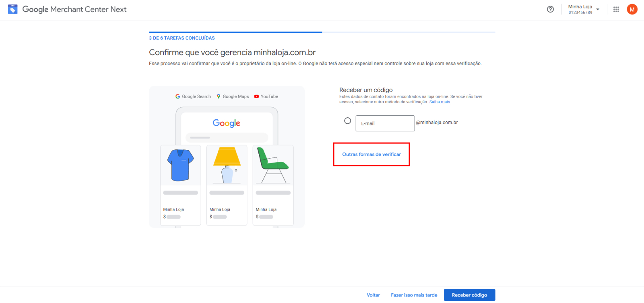
Task: Click the M account avatar
Action: (632, 9)
